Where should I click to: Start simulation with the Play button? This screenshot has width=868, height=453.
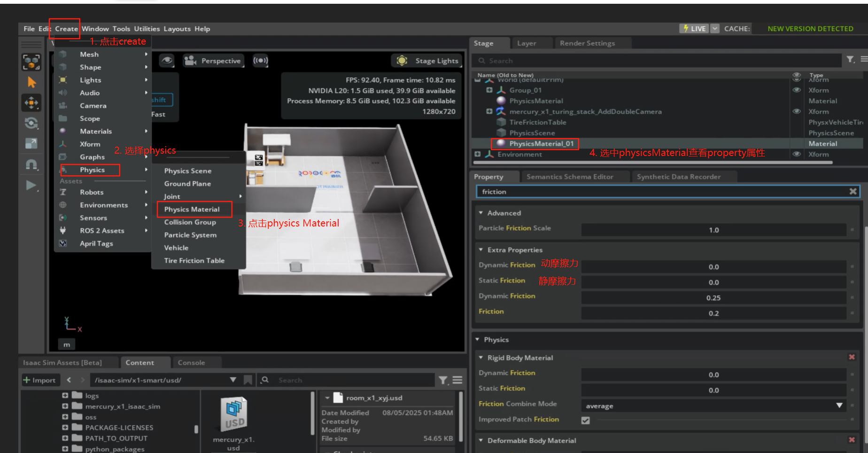31,185
